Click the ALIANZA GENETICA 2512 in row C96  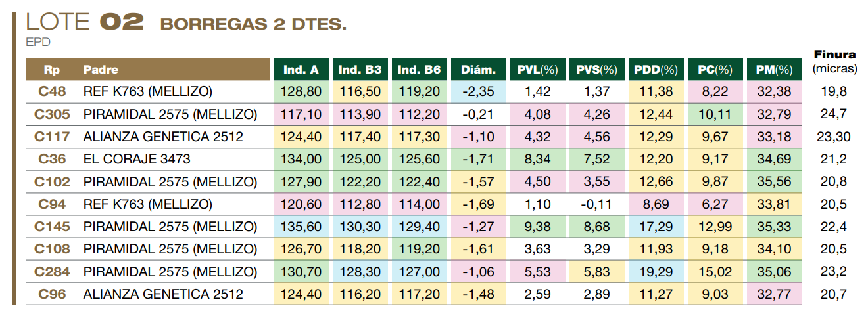click(162, 294)
